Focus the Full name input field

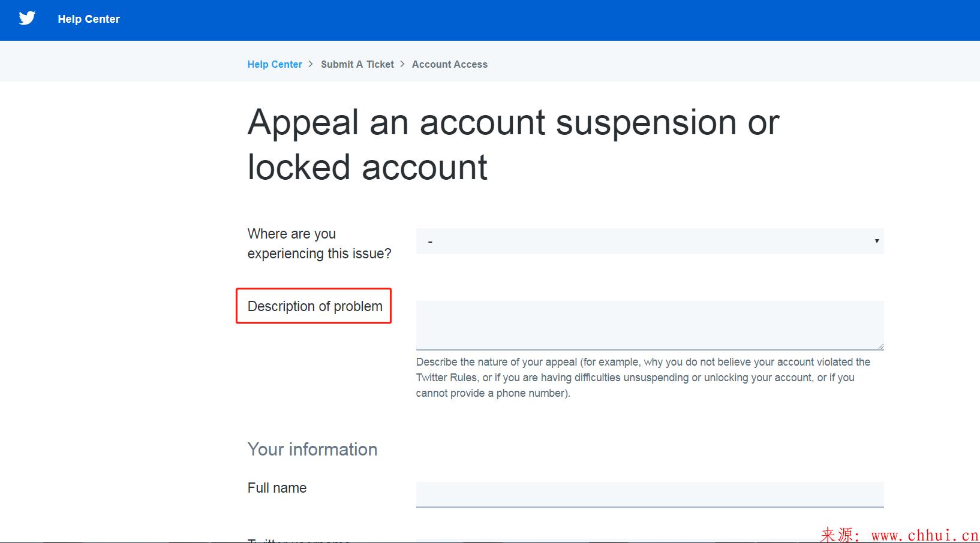point(650,494)
